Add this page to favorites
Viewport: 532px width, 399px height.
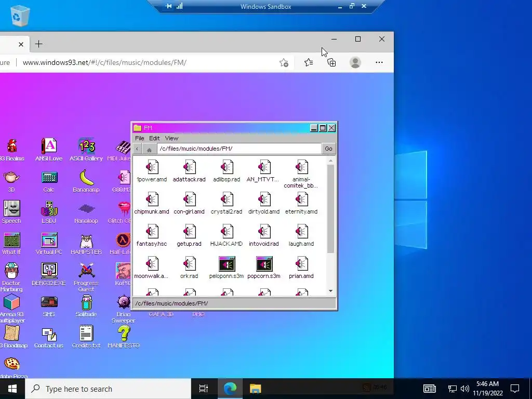coord(284,62)
